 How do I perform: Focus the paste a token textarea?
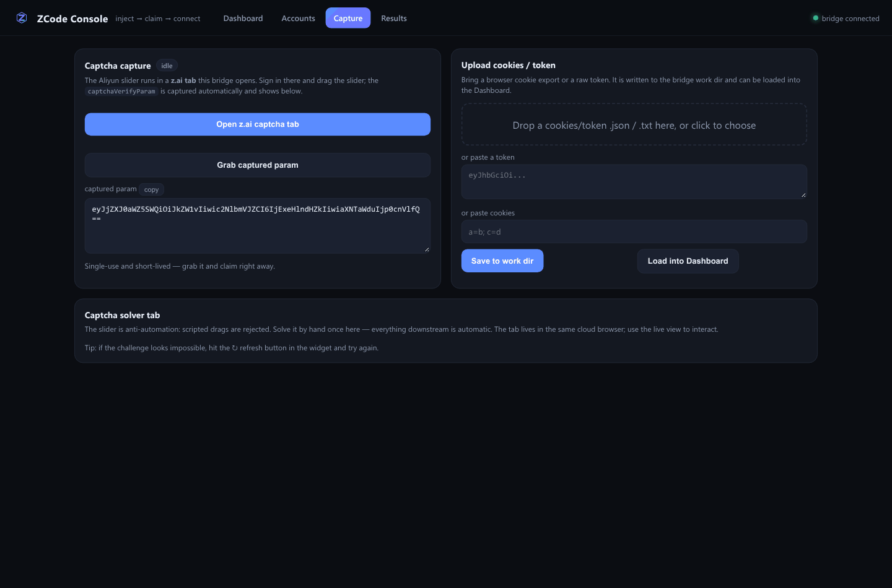(x=634, y=182)
